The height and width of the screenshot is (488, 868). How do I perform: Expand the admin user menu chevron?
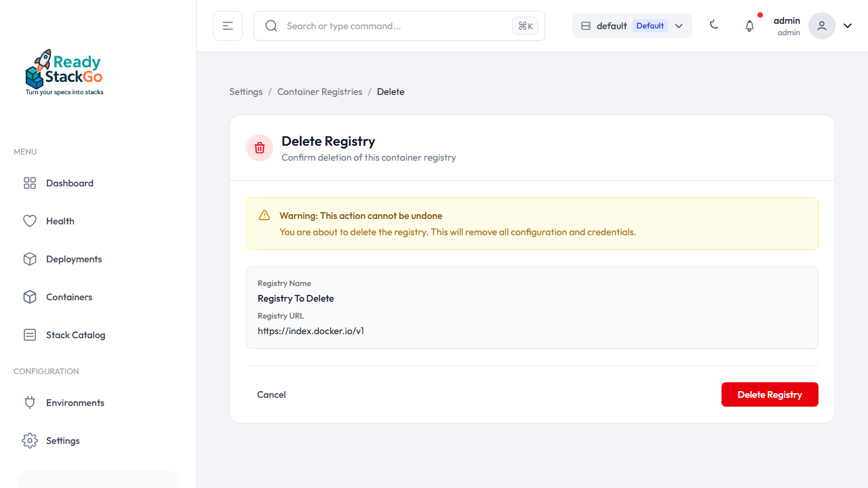pos(848,26)
